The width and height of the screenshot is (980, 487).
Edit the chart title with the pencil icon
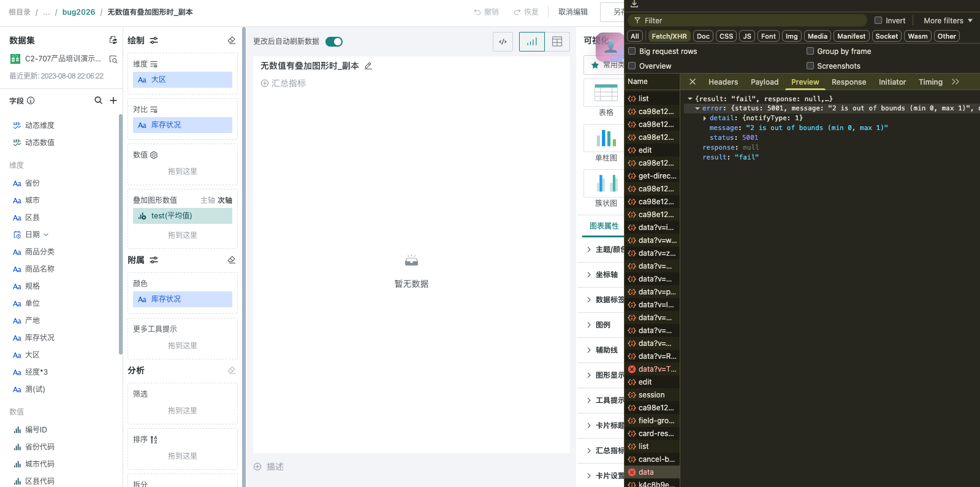(x=368, y=66)
